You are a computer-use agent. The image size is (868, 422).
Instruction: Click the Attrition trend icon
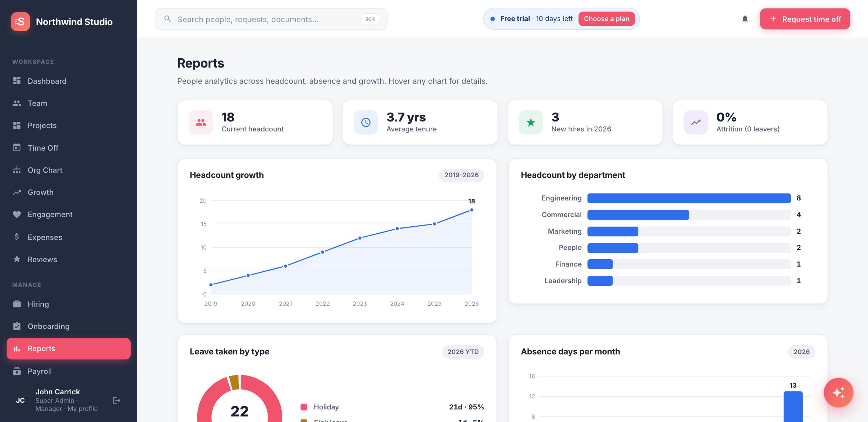[x=696, y=122]
